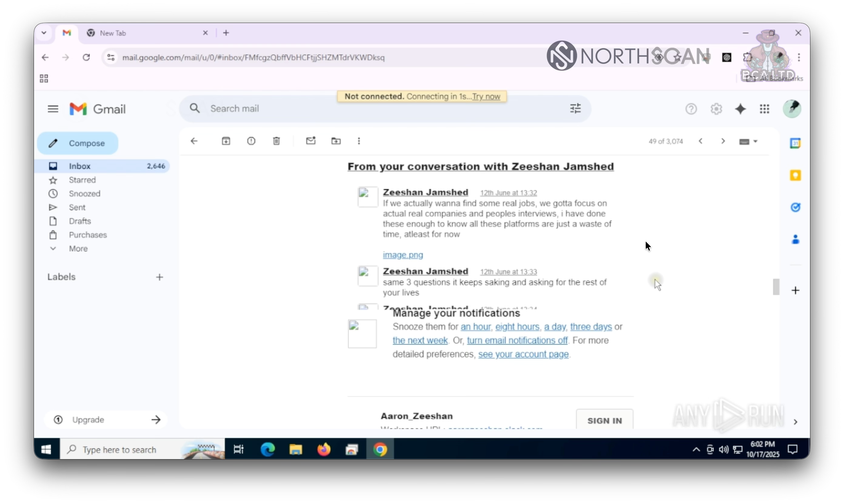The image size is (844, 504).
Task: Archive the open email
Action: click(x=226, y=141)
